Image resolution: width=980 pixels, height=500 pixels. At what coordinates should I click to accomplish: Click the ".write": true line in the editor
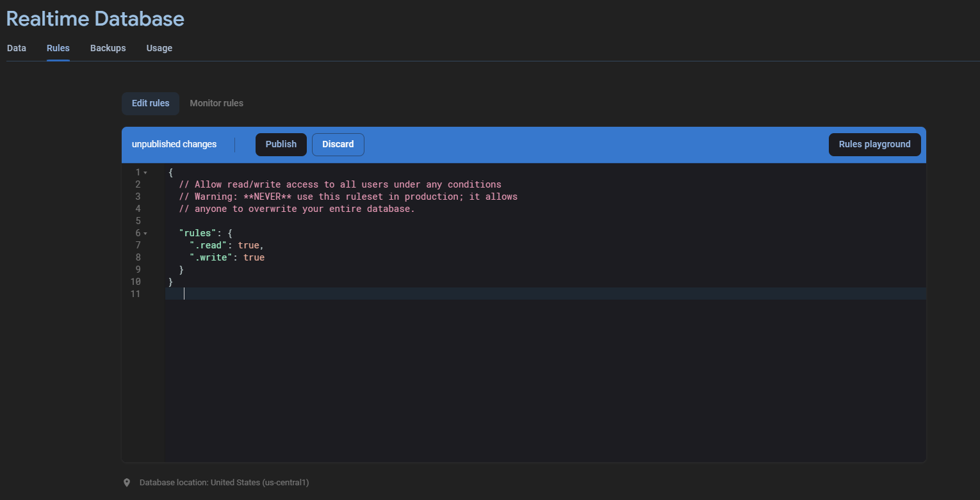pyautogui.click(x=227, y=257)
